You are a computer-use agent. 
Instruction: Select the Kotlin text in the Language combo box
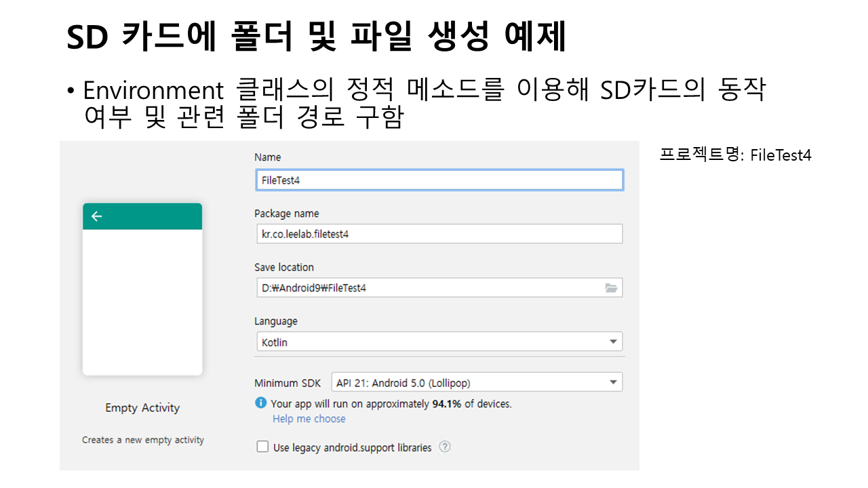[275, 342]
